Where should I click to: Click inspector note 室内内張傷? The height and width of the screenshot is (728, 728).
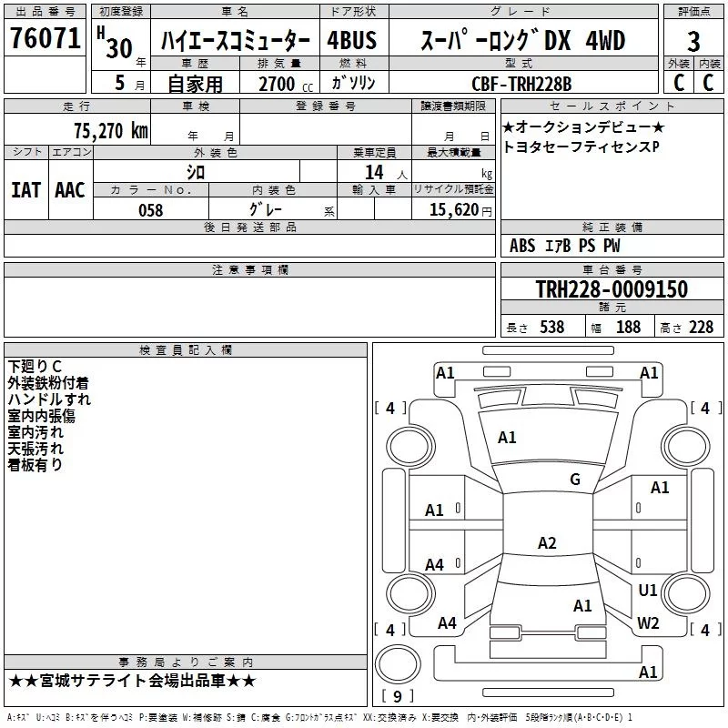(x=41, y=416)
